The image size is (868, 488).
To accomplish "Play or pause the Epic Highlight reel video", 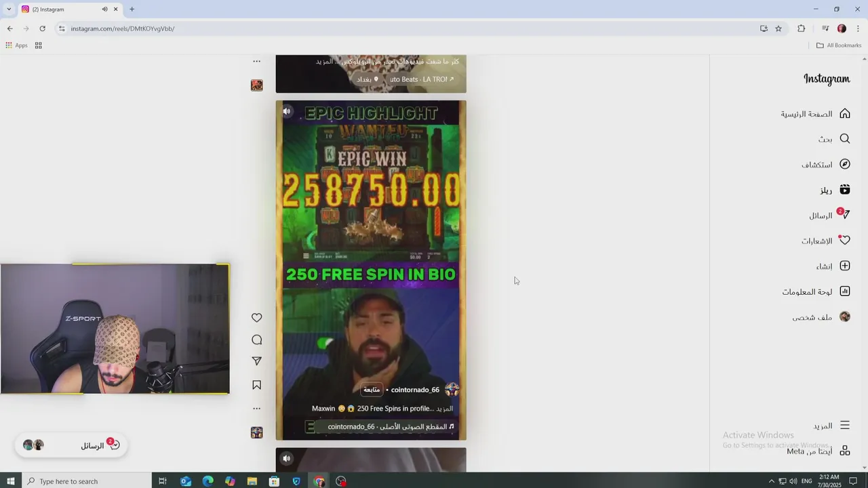I will (x=371, y=270).
